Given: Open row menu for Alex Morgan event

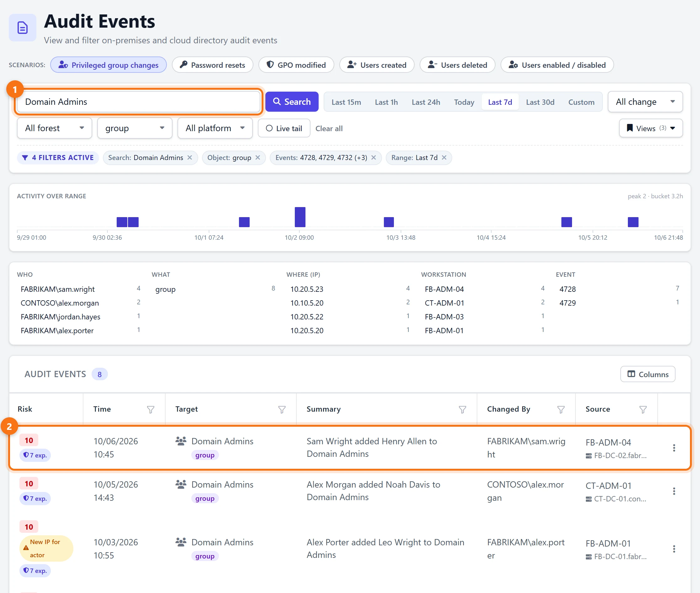Looking at the screenshot, I should [674, 491].
